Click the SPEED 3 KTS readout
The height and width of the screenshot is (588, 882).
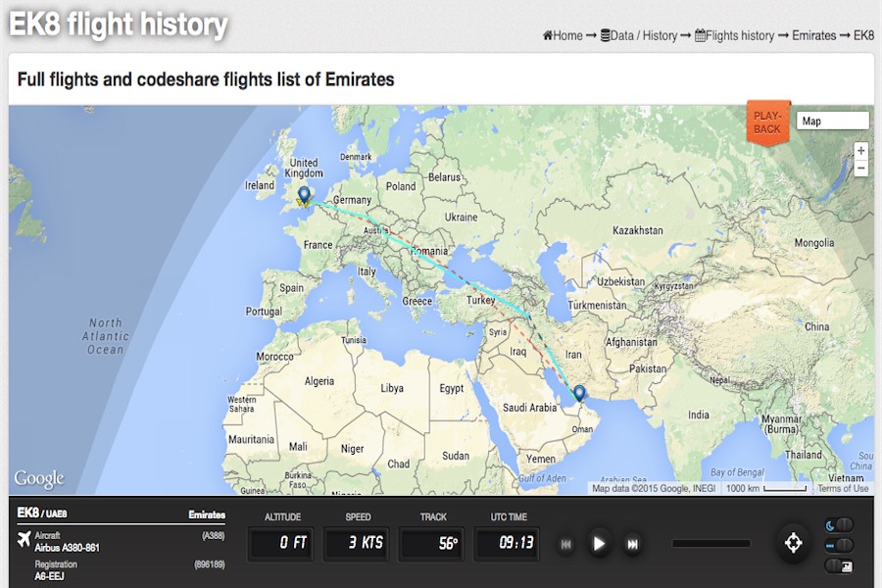click(x=356, y=543)
